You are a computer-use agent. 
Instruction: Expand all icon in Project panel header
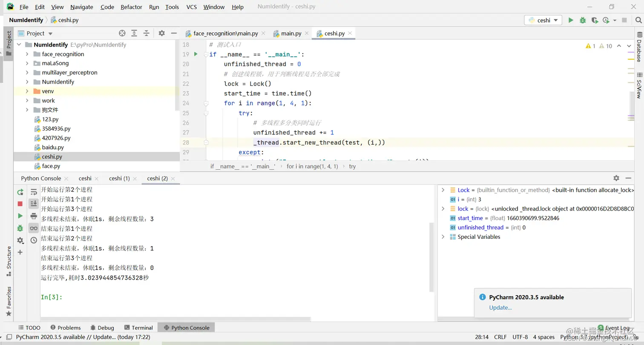(x=134, y=33)
